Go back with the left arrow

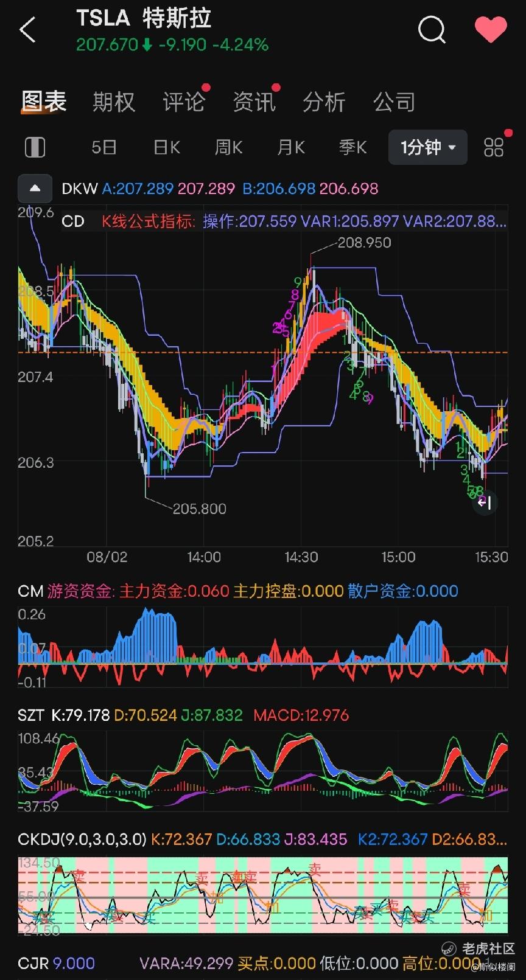27,30
